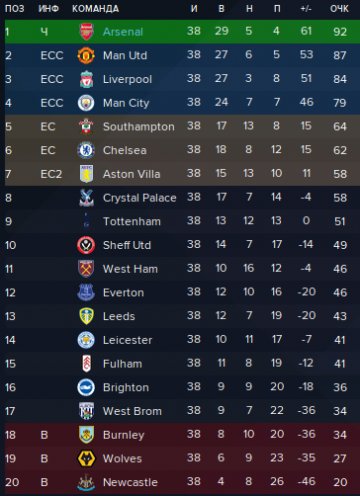The height and width of the screenshot is (496, 360).
Task: Click the Tottenham team name
Action: point(132,221)
